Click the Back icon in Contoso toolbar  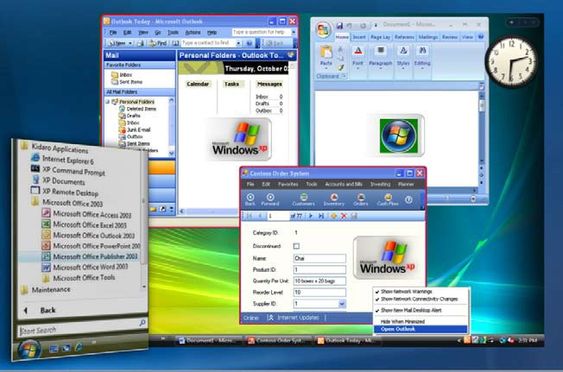tap(250, 199)
